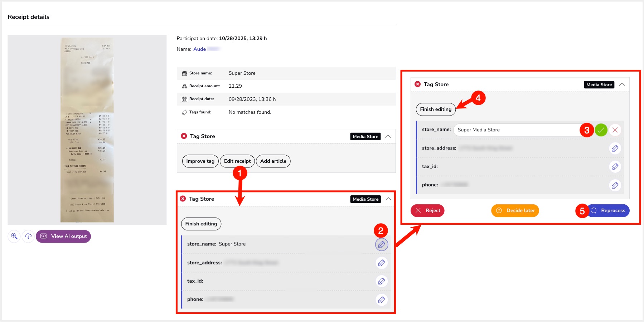Click the store_name text field
Viewport: 644px width, 322px height.
click(515, 130)
